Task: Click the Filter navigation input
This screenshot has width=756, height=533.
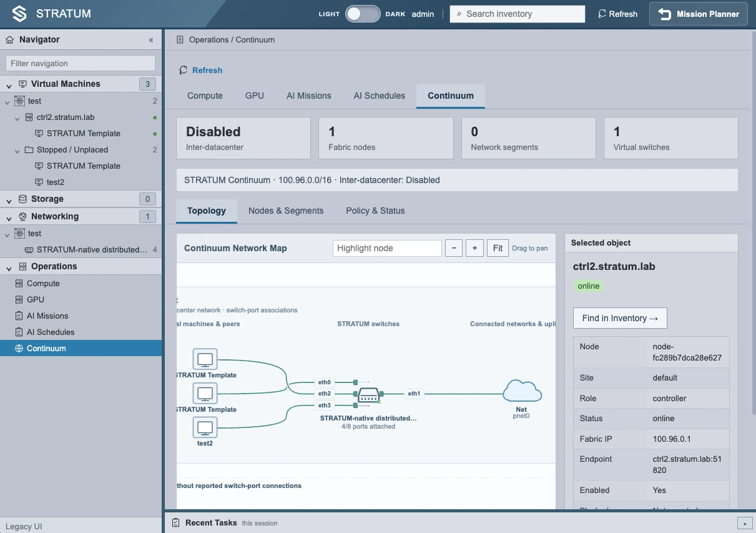Action: [81, 63]
